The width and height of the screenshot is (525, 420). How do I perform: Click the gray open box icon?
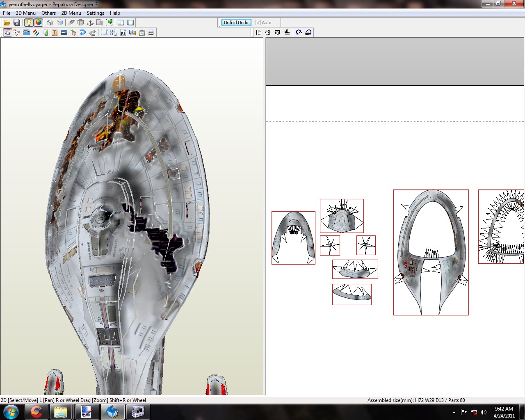[x=50, y=23]
